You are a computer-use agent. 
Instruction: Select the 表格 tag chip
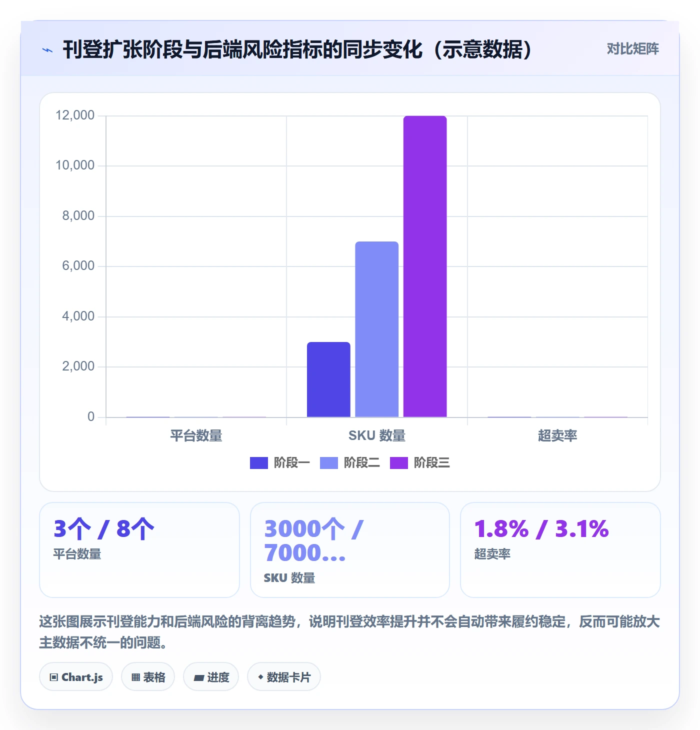pos(148,677)
